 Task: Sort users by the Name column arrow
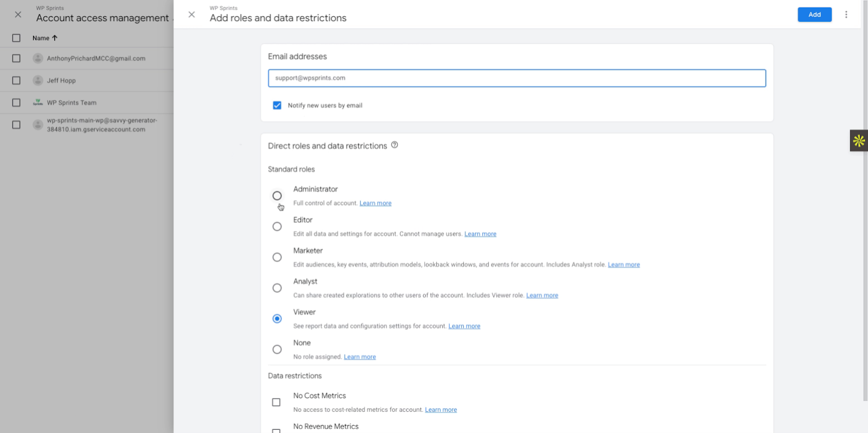pos(55,38)
